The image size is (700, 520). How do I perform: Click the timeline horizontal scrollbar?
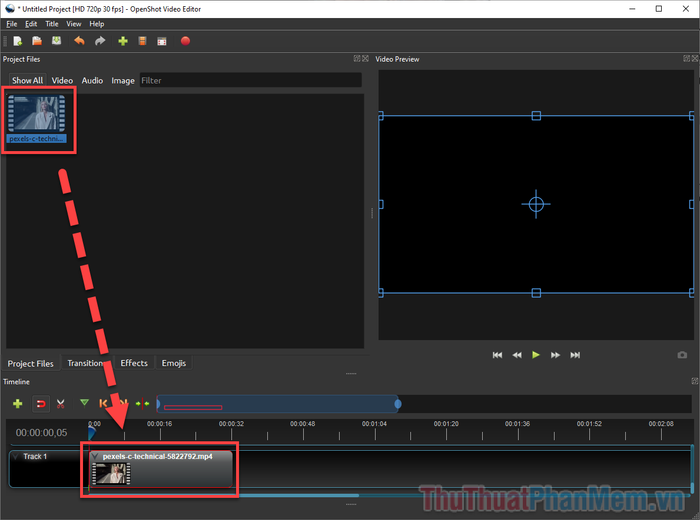224,495
